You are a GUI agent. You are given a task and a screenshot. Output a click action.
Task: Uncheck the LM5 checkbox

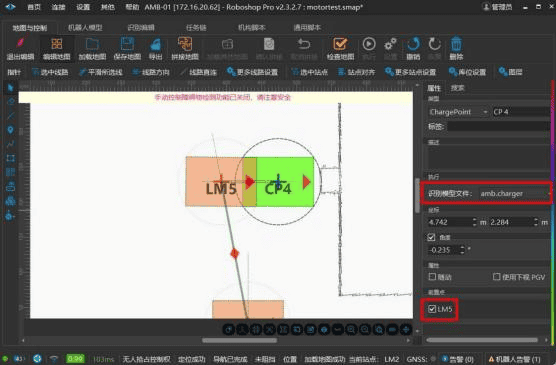[432, 309]
